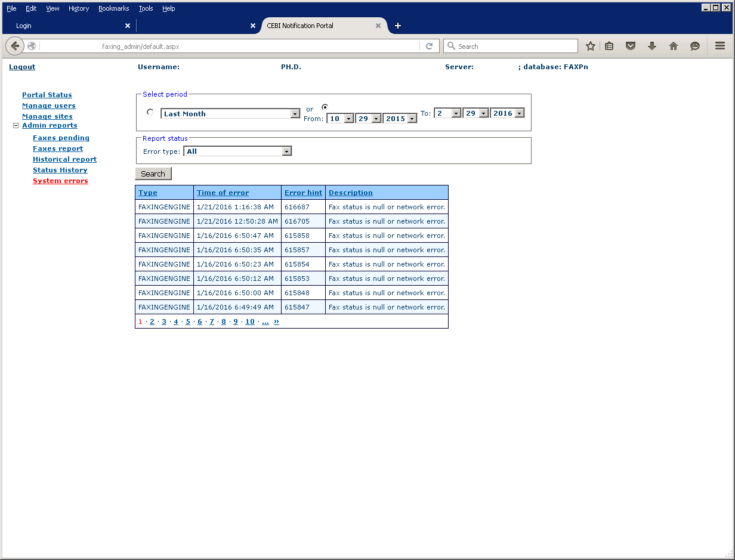Bookmark this page with the star icon
The height and width of the screenshot is (560, 735).
[590, 46]
